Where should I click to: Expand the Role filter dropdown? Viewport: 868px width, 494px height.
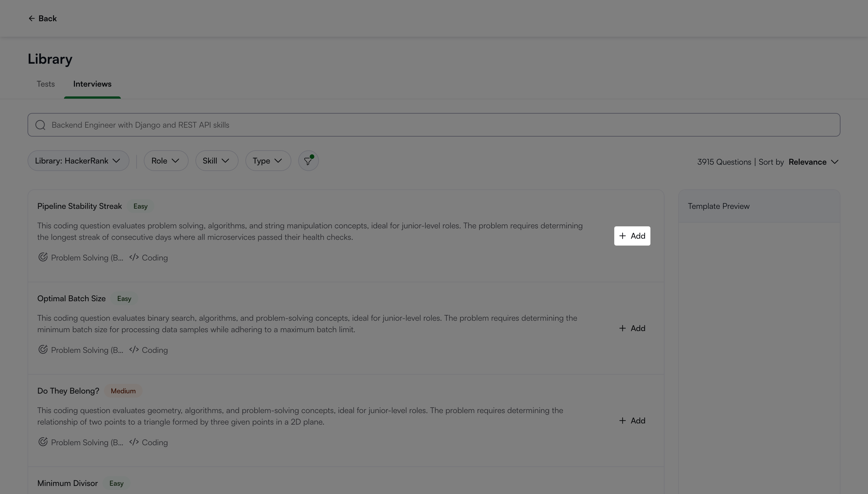[166, 161]
